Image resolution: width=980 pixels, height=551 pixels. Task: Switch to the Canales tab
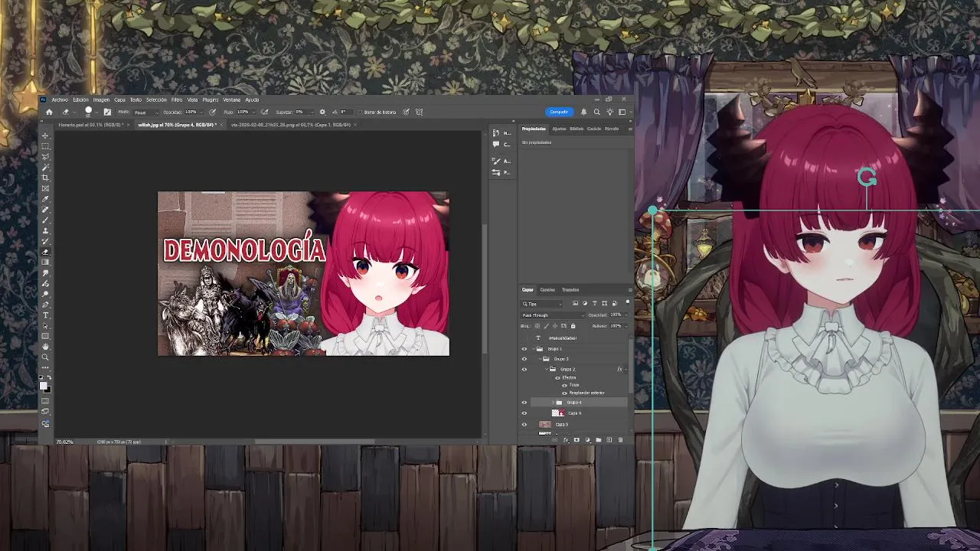click(x=547, y=289)
